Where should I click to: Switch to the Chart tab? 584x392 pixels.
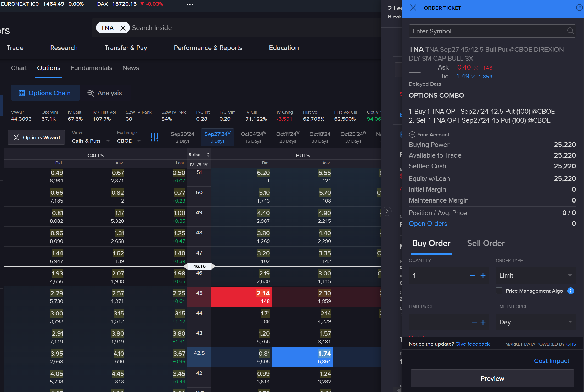(19, 68)
